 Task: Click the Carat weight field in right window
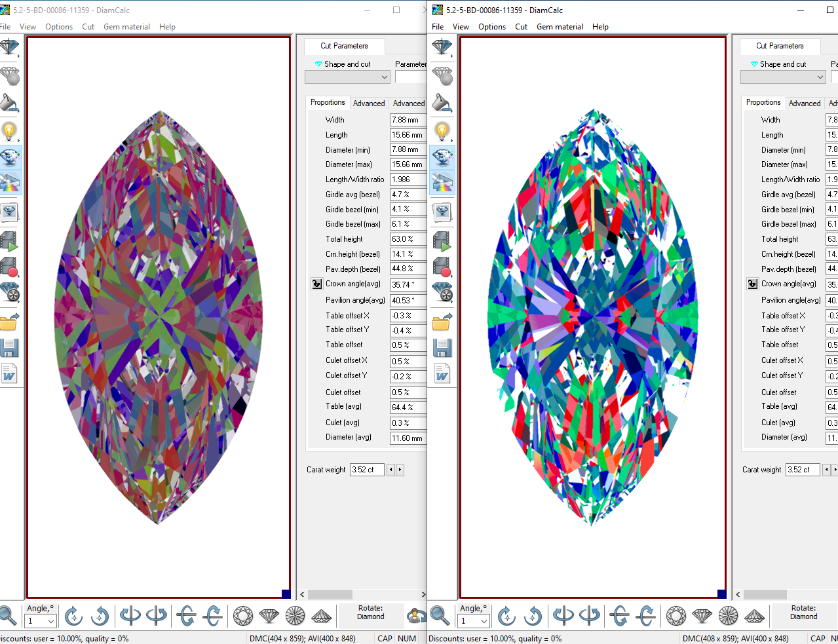(803, 470)
